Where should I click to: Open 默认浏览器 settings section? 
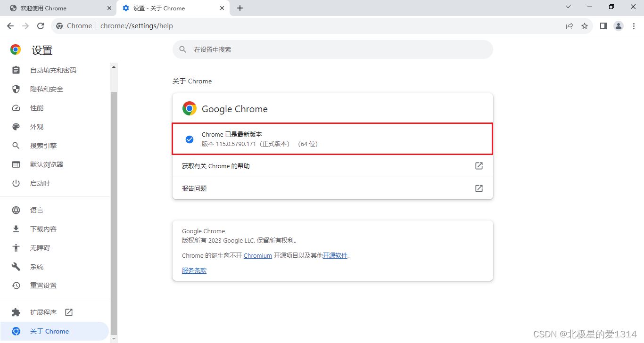(55, 164)
